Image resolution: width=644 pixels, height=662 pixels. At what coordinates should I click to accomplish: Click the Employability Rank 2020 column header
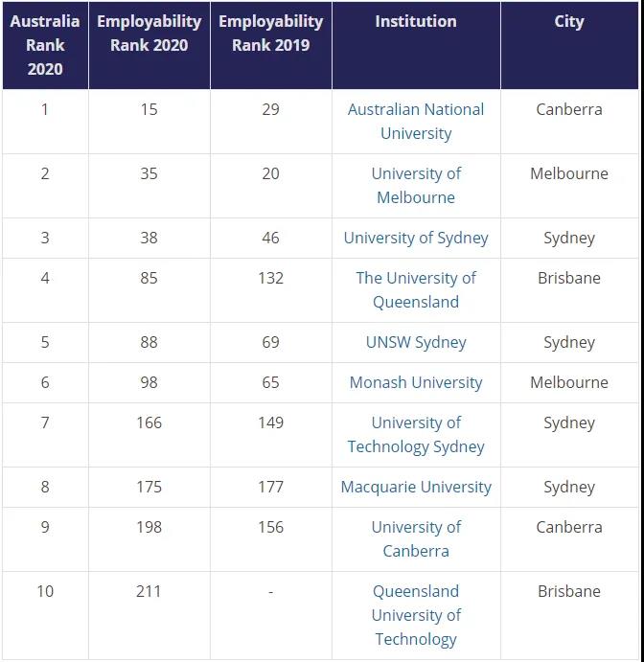149,45
